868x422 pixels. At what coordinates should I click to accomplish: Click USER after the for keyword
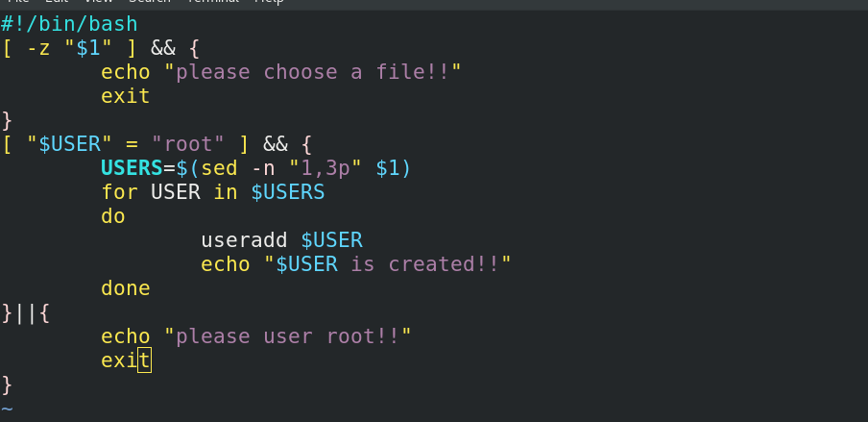click(176, 192)
